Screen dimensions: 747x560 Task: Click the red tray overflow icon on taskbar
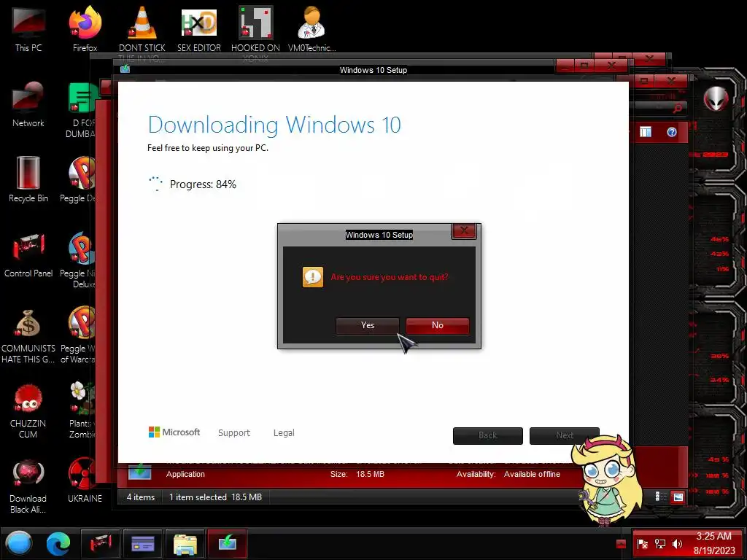click(x=621, y=544)
